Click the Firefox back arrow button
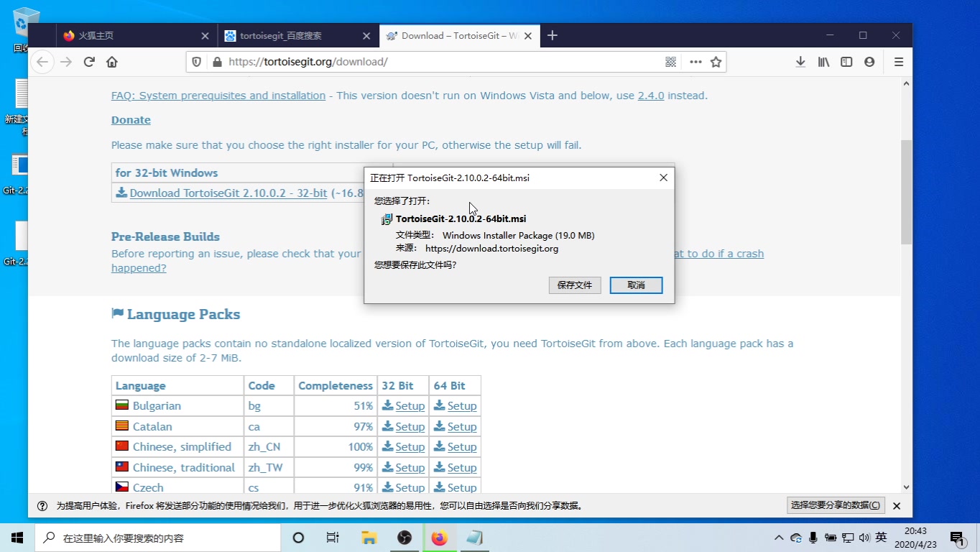 click(42, 62)
